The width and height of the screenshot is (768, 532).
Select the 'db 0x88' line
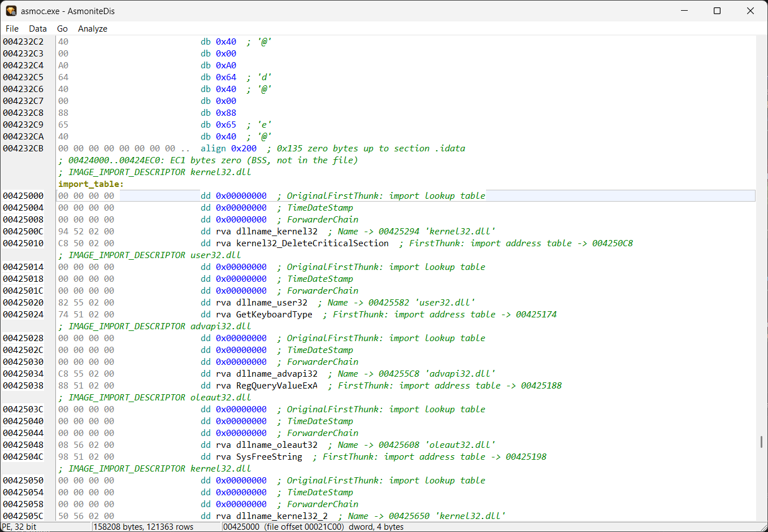(x=378, y=113)
